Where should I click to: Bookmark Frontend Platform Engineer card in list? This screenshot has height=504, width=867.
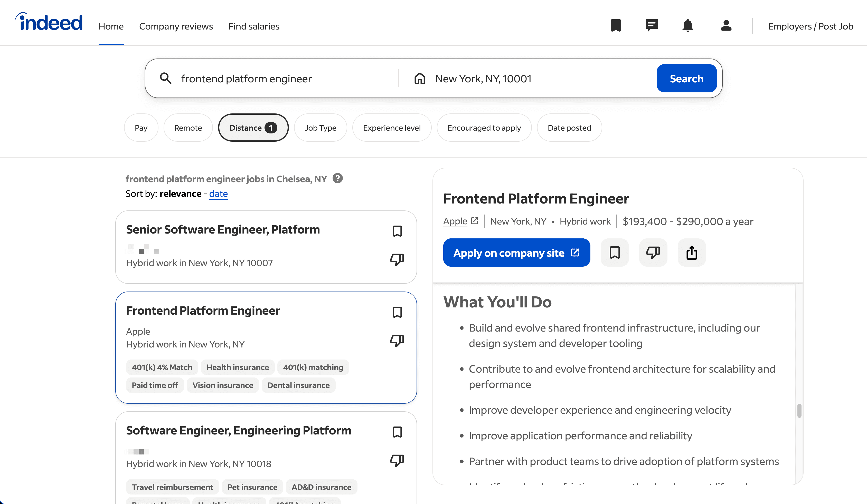pyautogui.click(x=397, y=312)
